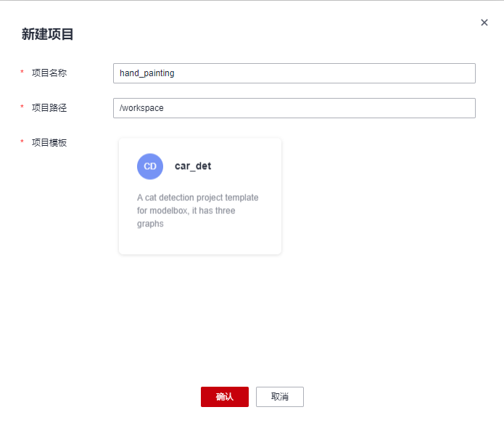The height and width of the screenshot is (423, 504).
Task: Click the 项目路径 field label
Action: coord(49,108)
